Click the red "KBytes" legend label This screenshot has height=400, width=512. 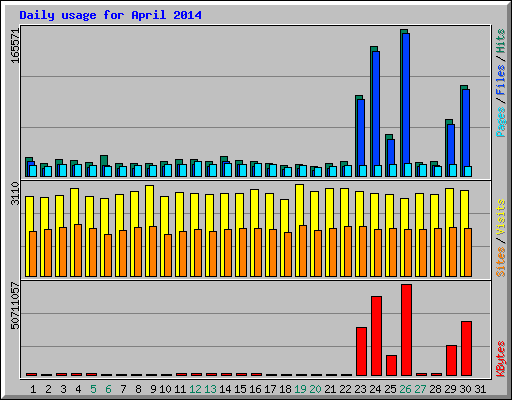pos(501,359)
